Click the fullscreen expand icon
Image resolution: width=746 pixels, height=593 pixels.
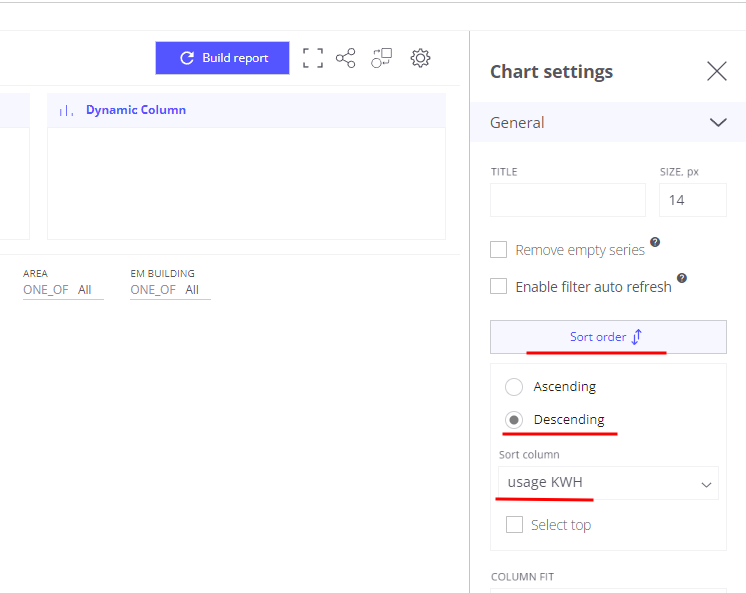[x=313, y=58]
